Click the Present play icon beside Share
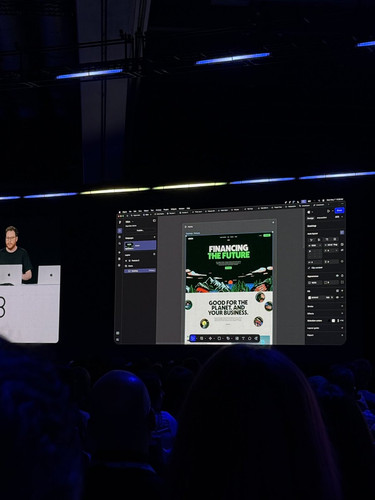The width and height of the screenshot is (375, 500). point(328,211)
